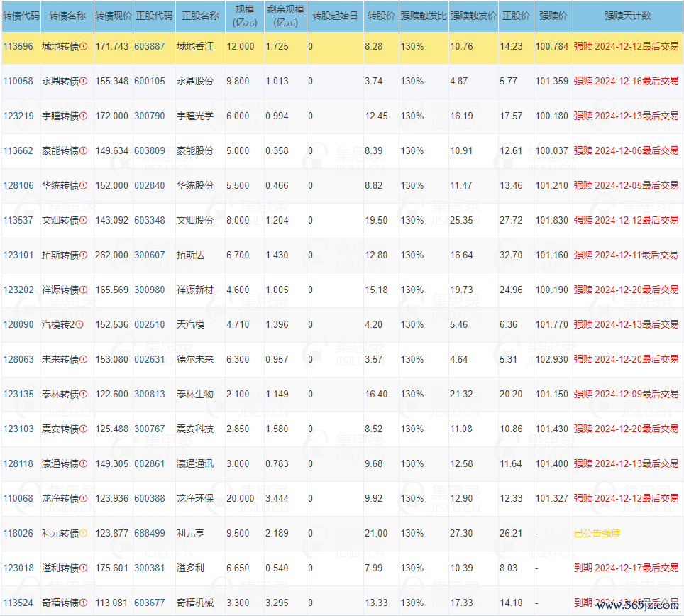Click stock name 龙净环保
Image resolution: width=684 pixels, height=616 pixels.
point(195,498)
